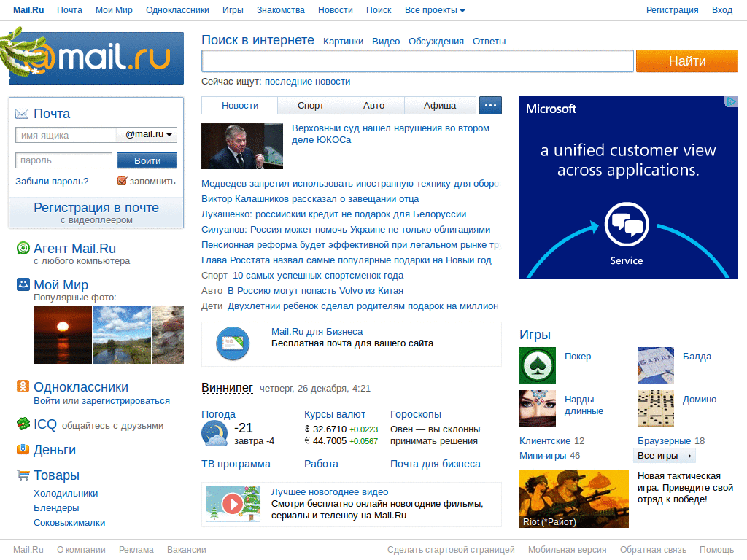This screenshot has width=747, height=560.
Task: Click the Деньги wallet icon
Action: 23,449
